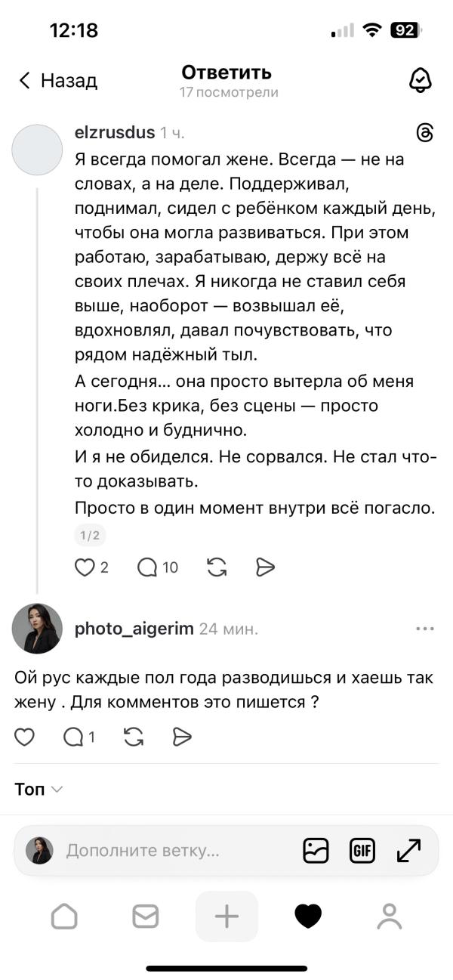Like photo_aigerim's comment
Screen dimensions: 453x980
point(24,737)
